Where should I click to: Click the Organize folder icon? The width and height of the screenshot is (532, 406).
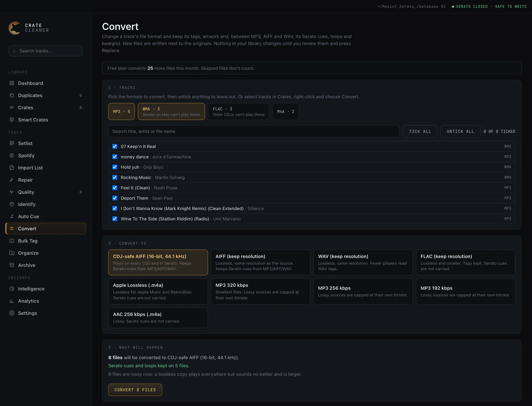pyautogui.click(x=12, y=253)
